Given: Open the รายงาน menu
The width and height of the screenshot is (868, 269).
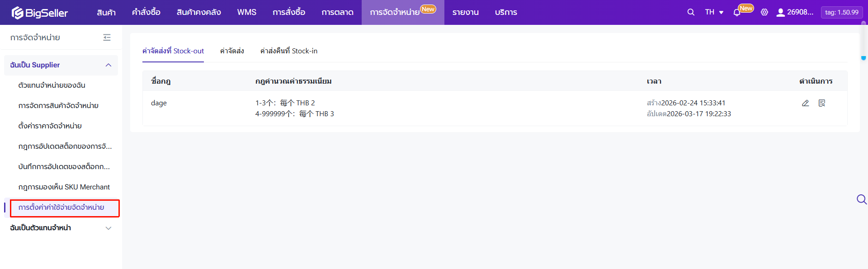Looking at the screenshot, I should (465, 12).
